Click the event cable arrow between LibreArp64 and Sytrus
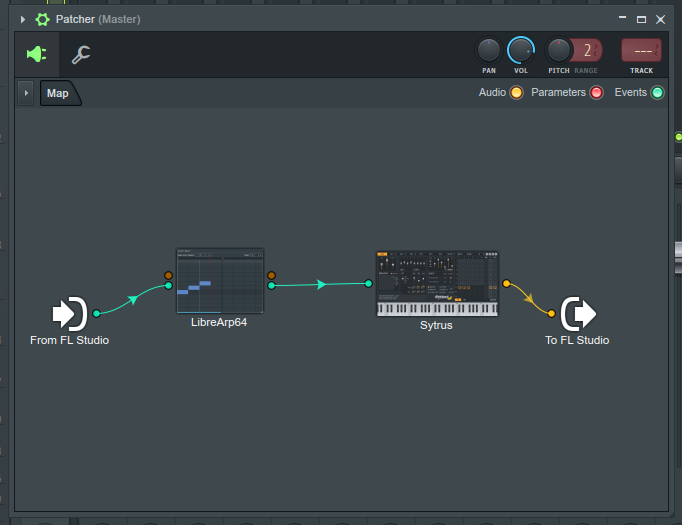Viewport: 682px width, 525px height. [321, 284]
